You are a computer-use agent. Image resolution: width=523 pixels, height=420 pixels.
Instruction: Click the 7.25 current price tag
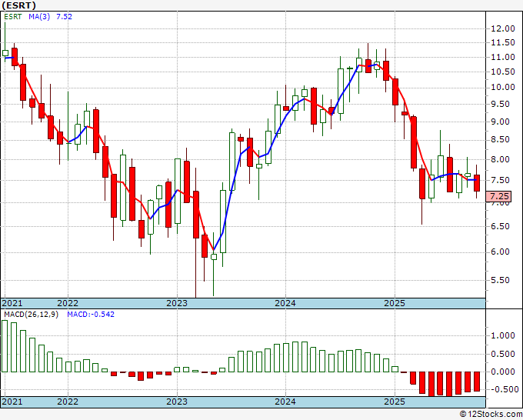(498, 196)
